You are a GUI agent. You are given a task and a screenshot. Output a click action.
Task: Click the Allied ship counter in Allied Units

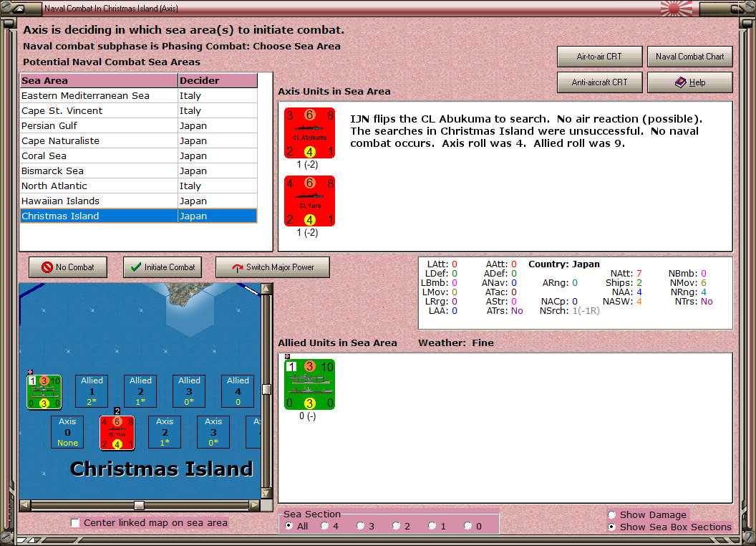pyautogui.click(x=309, y=385)
